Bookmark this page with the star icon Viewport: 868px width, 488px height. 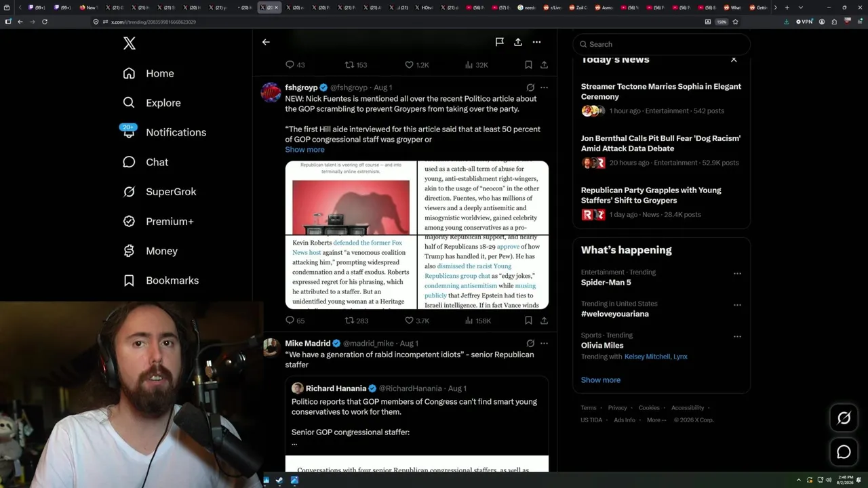[x=735, y=22]
